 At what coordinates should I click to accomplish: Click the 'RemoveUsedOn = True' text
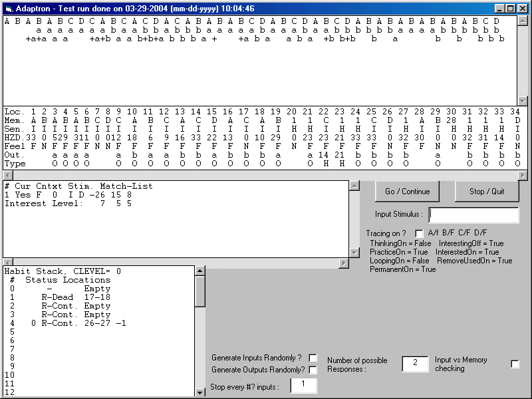475,261
